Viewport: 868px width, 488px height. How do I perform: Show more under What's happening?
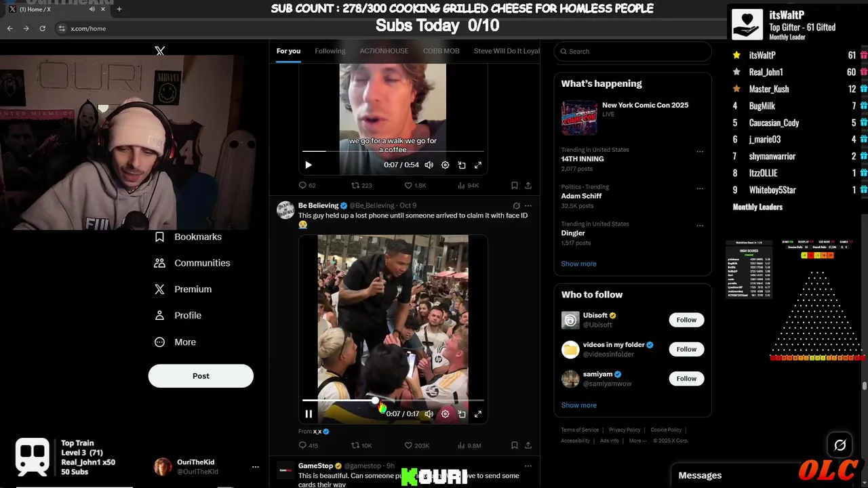click(578, 264)
